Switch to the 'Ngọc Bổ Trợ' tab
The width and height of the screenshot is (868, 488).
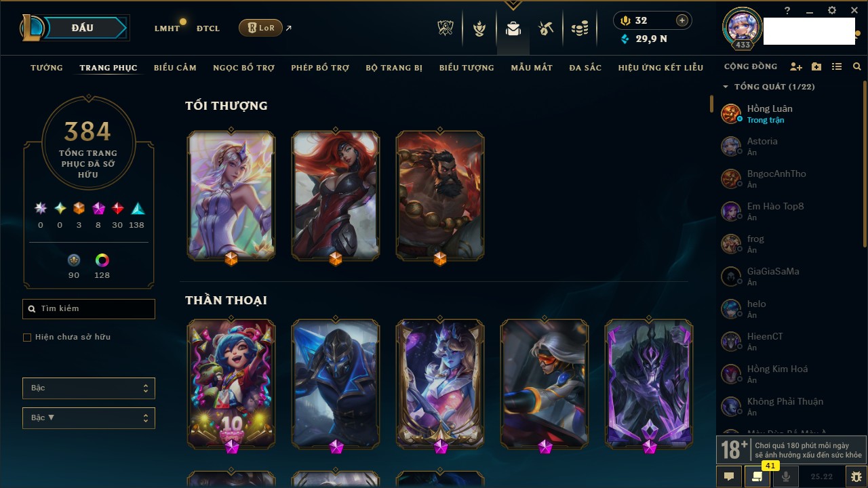(x=244, y=68)
